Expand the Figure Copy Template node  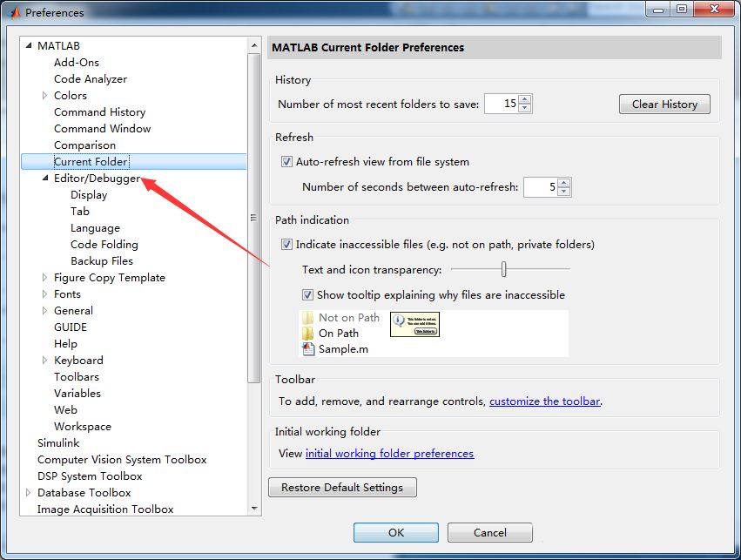coord(45,278)
